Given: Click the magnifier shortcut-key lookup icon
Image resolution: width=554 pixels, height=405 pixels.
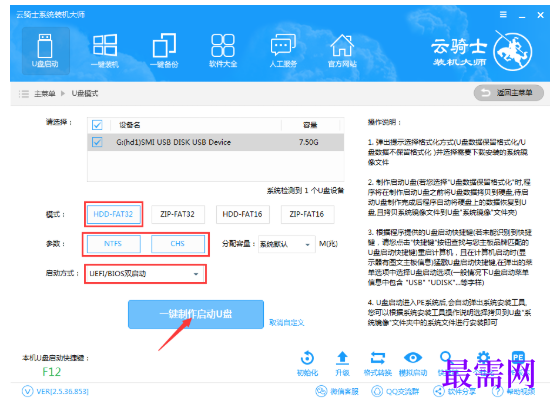Looking at the screenshot, I should [446, 358].
